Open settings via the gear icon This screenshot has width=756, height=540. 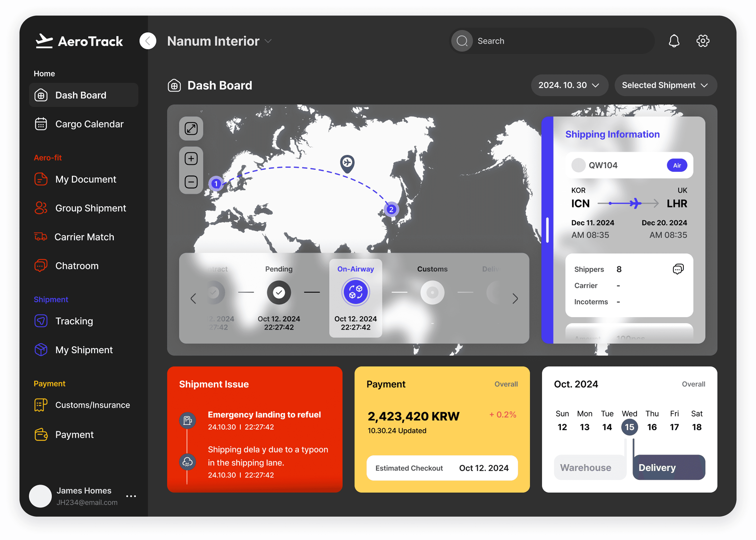click(703, 41)
